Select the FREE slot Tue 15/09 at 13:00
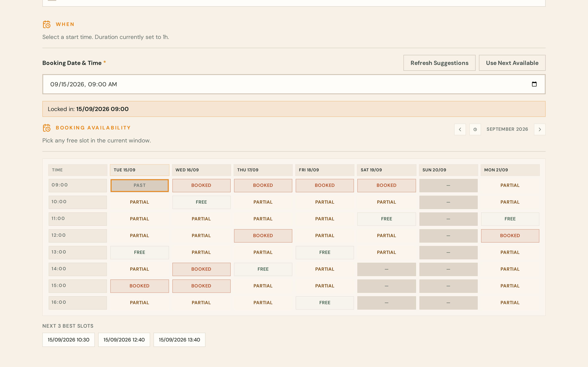588x367 pixels. [140, 252]
